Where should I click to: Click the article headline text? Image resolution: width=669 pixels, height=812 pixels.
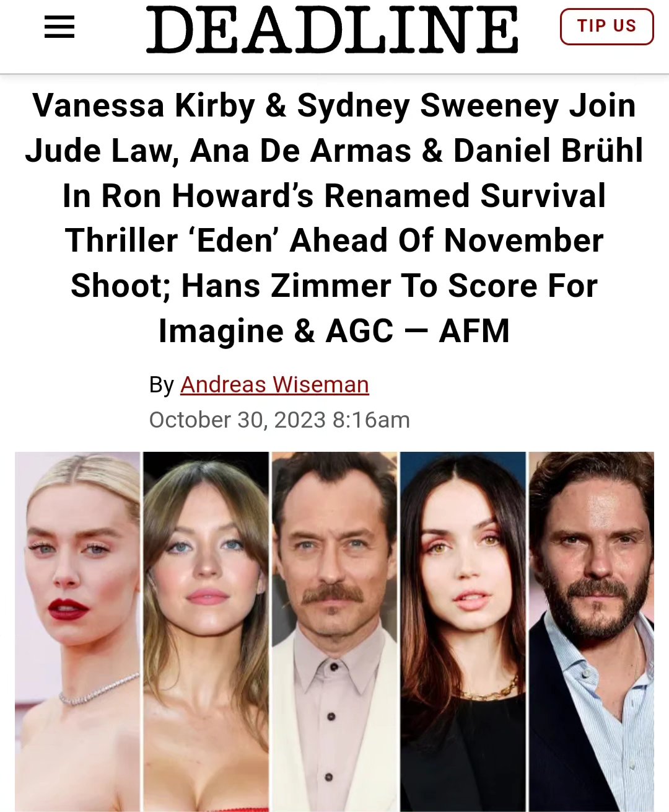[x=334, y=218]
